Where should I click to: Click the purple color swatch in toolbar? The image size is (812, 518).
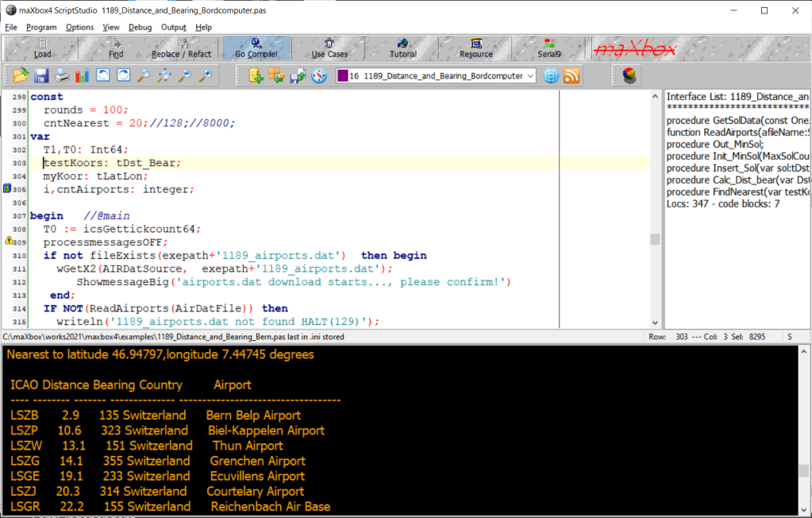(x=342, y=75)
